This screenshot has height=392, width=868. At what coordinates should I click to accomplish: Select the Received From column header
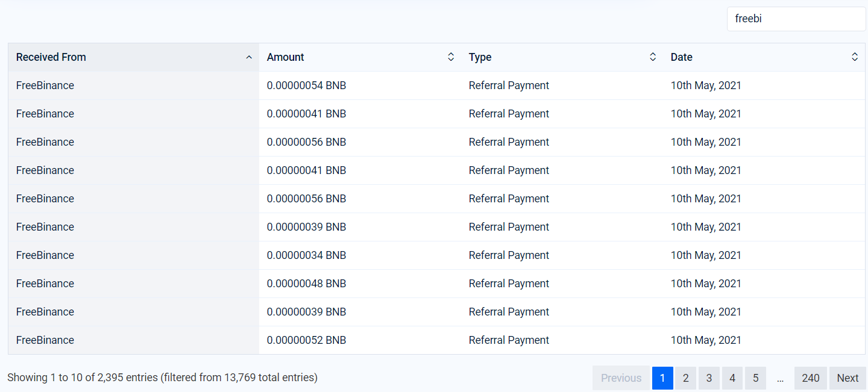134,57
